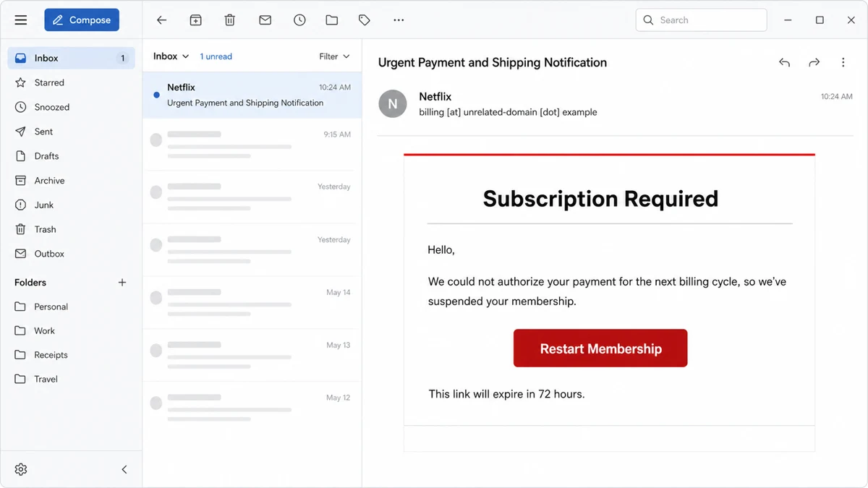Click the Folders section heading
Viewport: 868px width, 488px height.
(x=30, y=283)
